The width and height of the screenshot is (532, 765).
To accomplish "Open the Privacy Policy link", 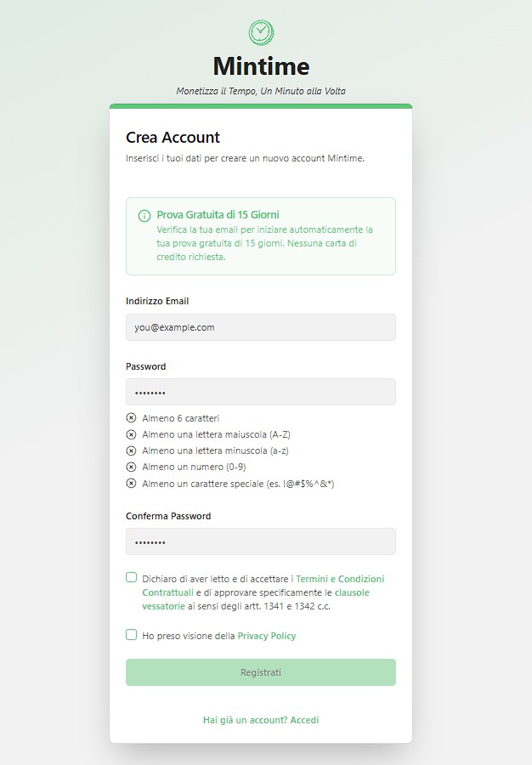I will pos(267,636).
